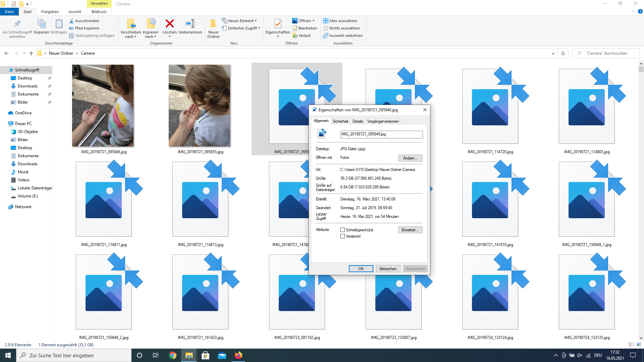Enable the Schreibgeschützt attribute checkbox

(x=342, y=230)
